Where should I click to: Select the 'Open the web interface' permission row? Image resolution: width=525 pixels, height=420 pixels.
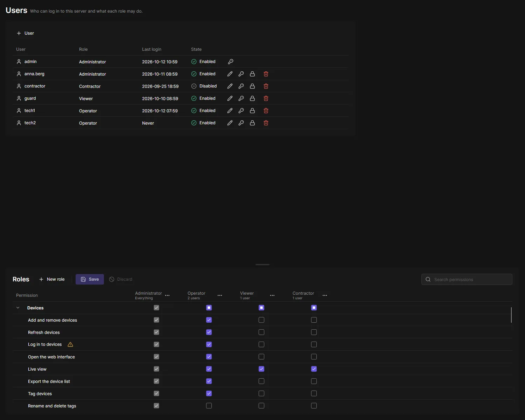point(262,357)
